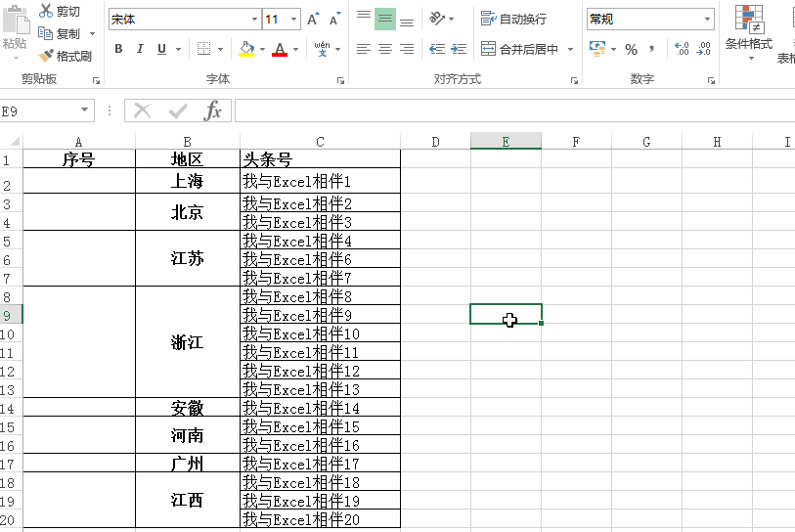Select column G header

646,142
